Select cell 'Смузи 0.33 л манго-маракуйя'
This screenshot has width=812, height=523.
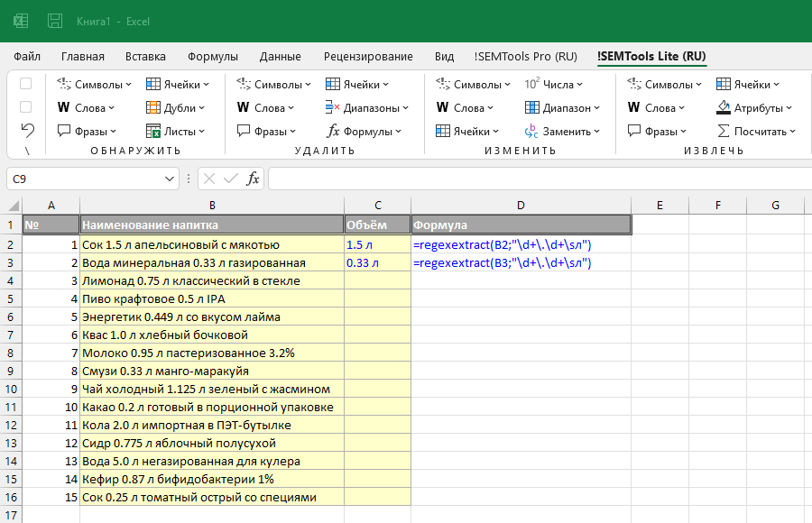(212, 372)
